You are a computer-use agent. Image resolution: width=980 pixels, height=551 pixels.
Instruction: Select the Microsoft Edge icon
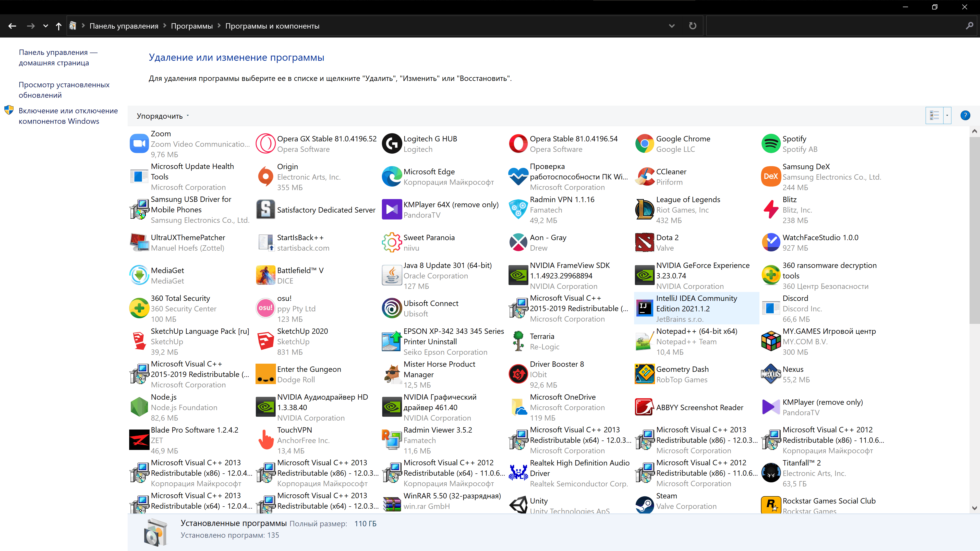click(392, 177)
